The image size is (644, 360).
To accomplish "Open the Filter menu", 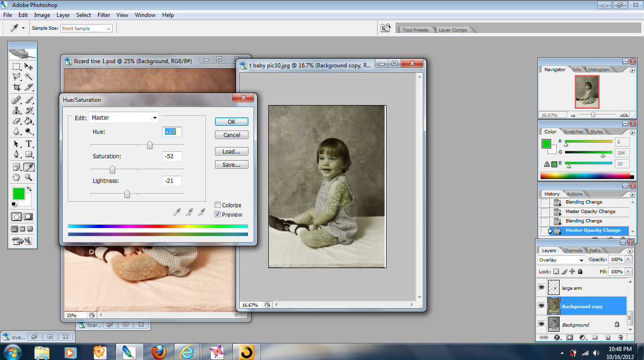I will 104,15.
